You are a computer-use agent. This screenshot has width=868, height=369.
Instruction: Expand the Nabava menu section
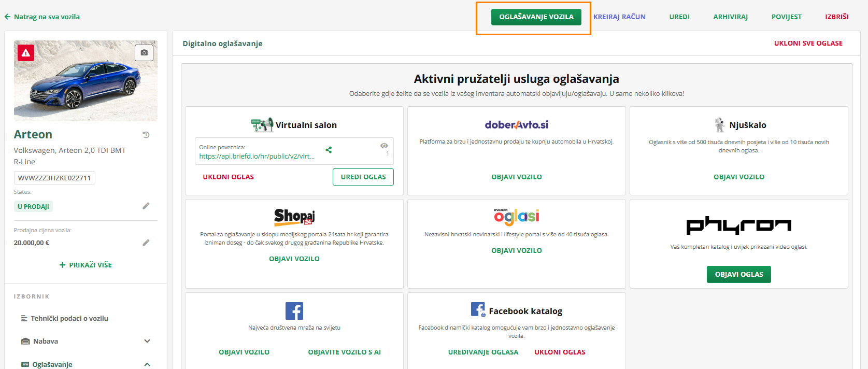point(147,341)
